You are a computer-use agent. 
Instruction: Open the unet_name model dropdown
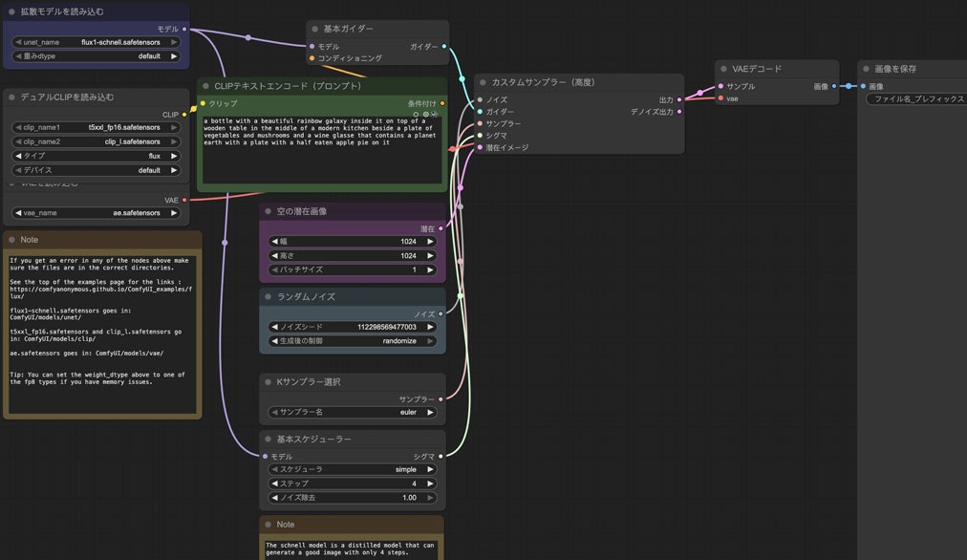(97, 43)
